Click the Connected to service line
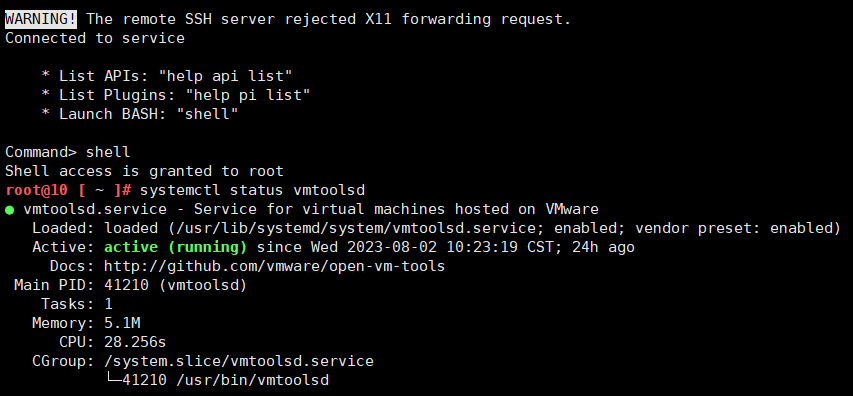 point(95,38)
